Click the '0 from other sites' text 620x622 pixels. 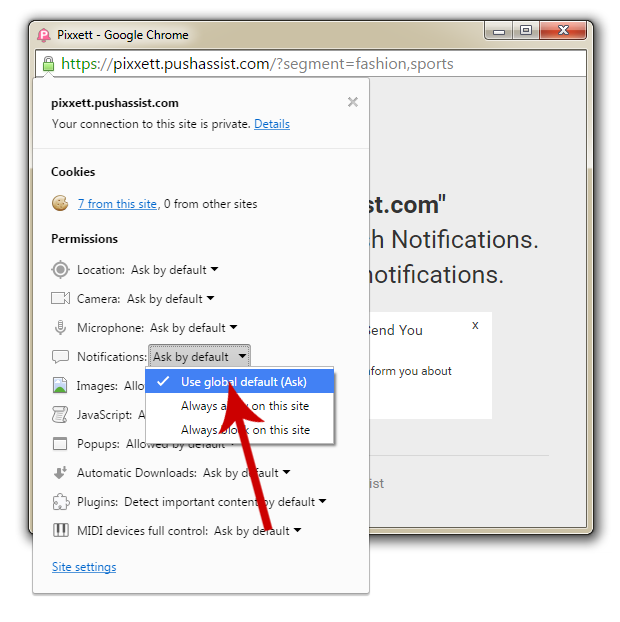click(210, 204)
